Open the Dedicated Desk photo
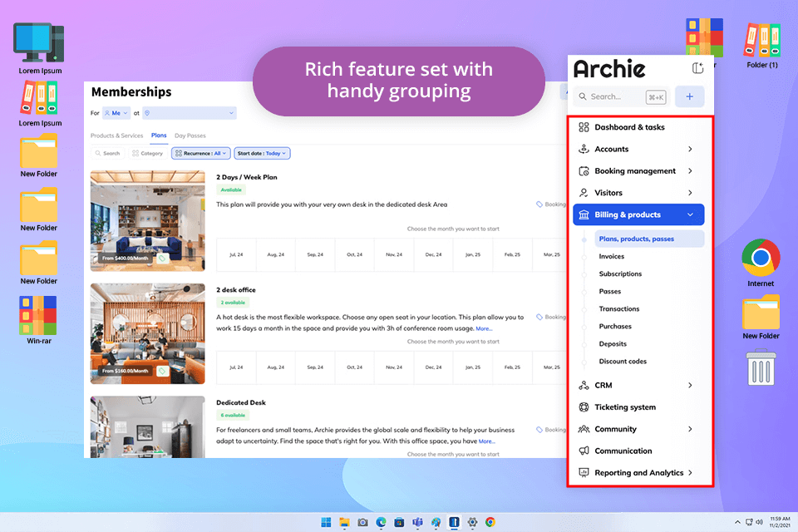 [x=148, y=427]
